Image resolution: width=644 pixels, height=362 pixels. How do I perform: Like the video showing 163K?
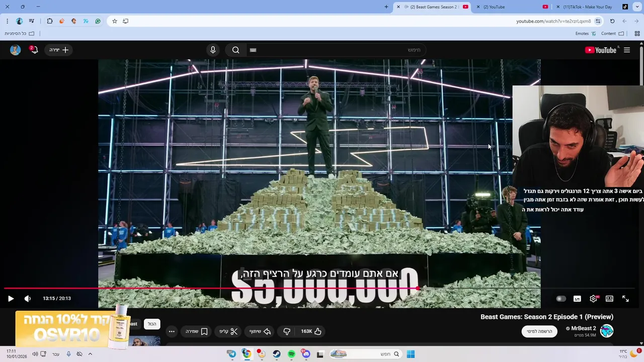pyautogui.click(x=311, y=331)
